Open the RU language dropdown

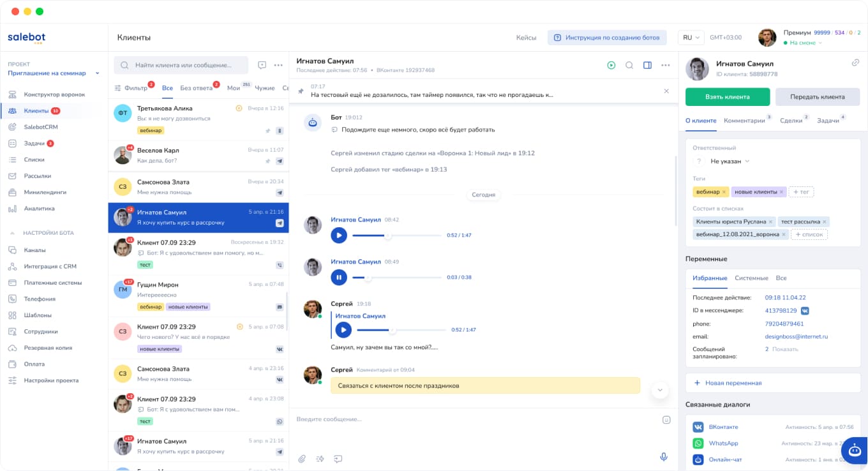coord(691,38)
